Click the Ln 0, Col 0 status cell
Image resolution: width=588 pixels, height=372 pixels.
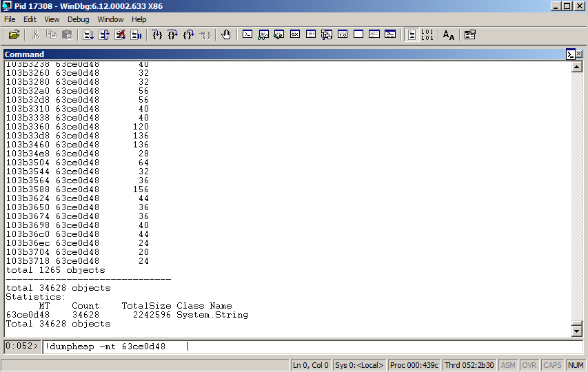tap(310, 365)
